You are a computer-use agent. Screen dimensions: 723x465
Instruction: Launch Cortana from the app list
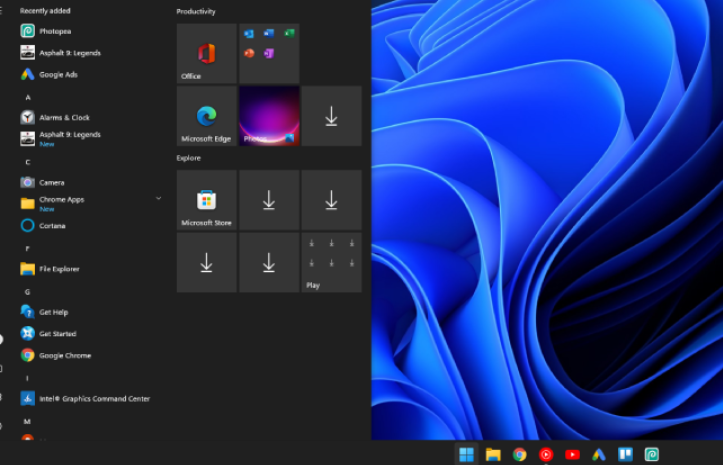point(90,226)
